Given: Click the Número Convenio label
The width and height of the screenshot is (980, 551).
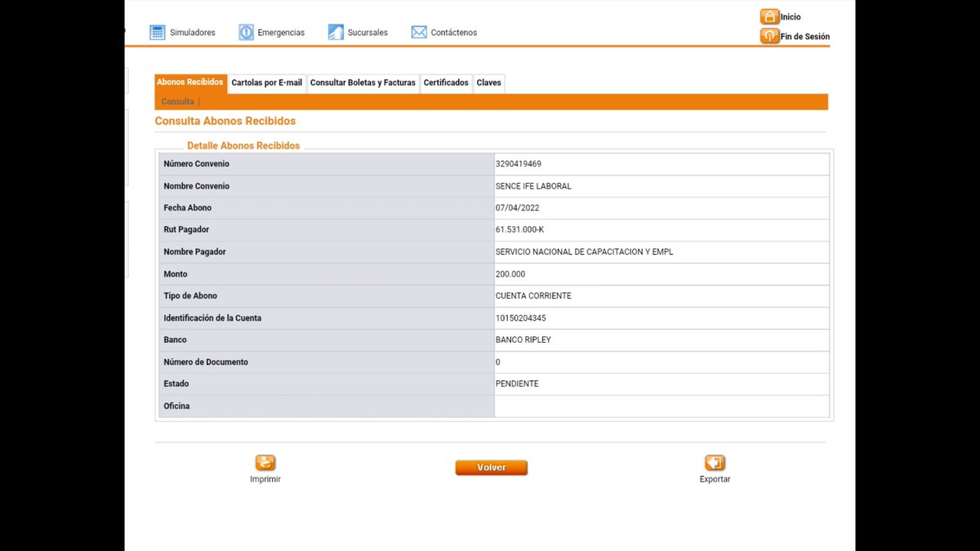Looking at the screenshot, I should (197, 164).
